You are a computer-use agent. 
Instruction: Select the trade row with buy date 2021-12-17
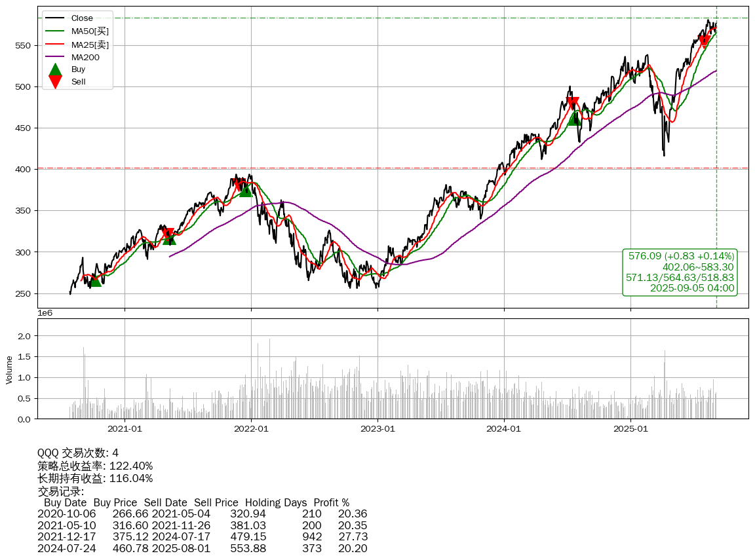click(202, 536)
